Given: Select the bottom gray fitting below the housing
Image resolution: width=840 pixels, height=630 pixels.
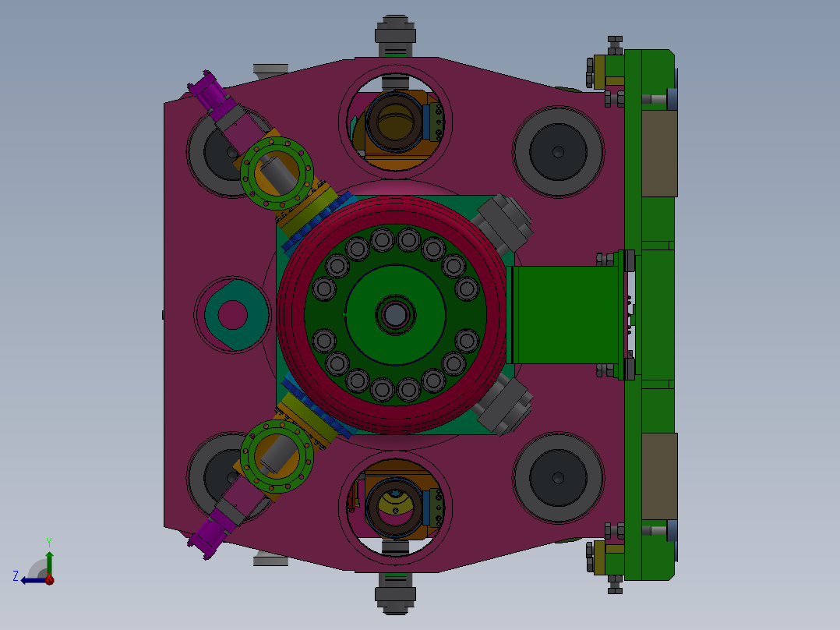Looking at the screenshot, I should [x=395, y=593].
